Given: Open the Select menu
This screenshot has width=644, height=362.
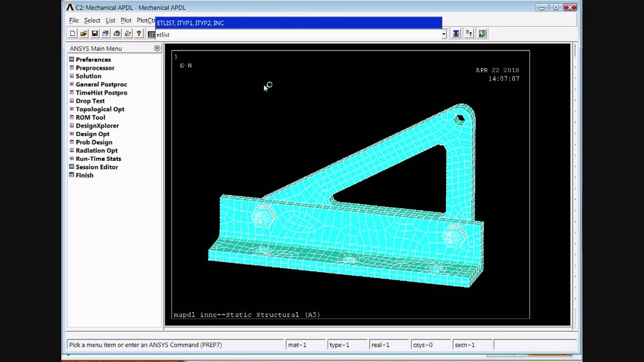Looking at the screenshot, I should (x=92, y=21).
